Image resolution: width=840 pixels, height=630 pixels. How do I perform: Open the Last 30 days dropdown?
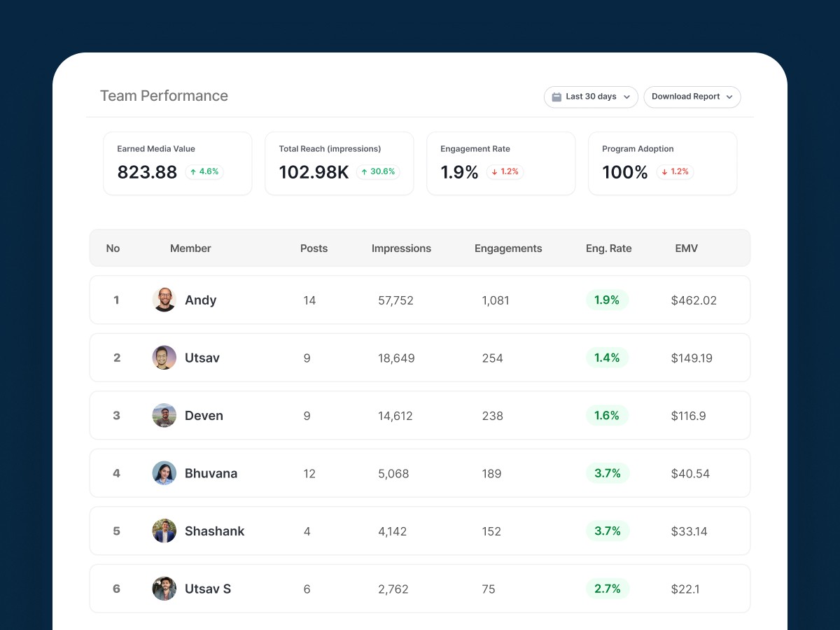pyautogui.click(x=591, y=97)
